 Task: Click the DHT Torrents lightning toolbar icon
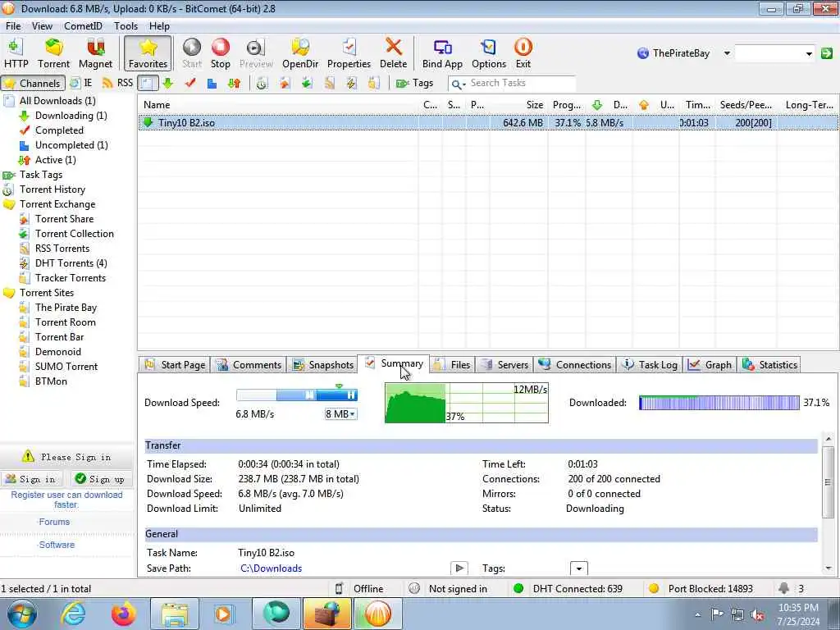pyautogui.click(x=351, y=83)
